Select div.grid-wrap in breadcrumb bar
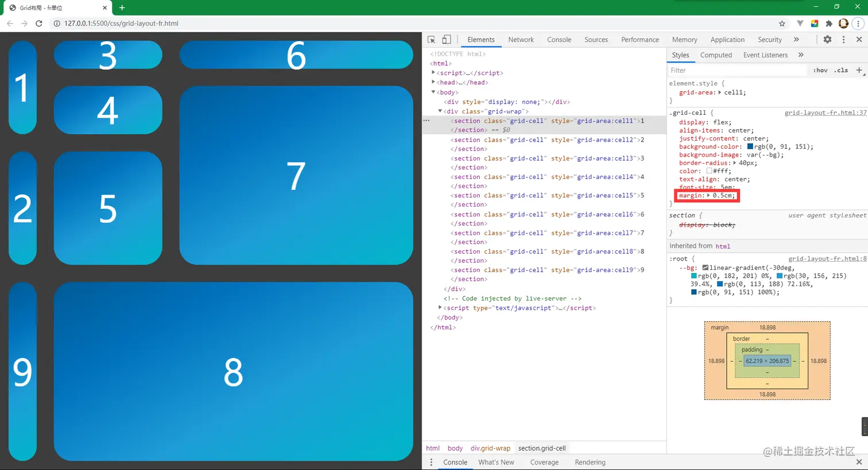Viewport: 868px width, 470px height. (490, 448)
